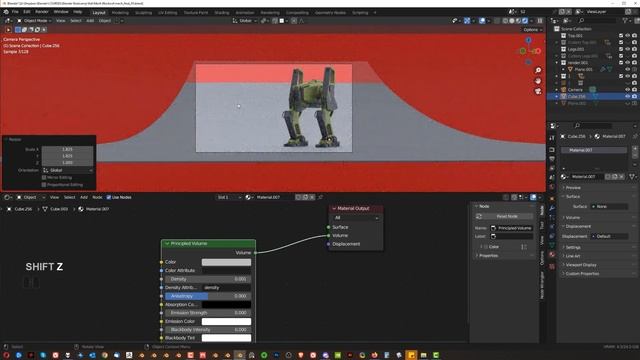Click the select box tool icon
The width and height of the screenshot is (640, 360).
[18, 29]
